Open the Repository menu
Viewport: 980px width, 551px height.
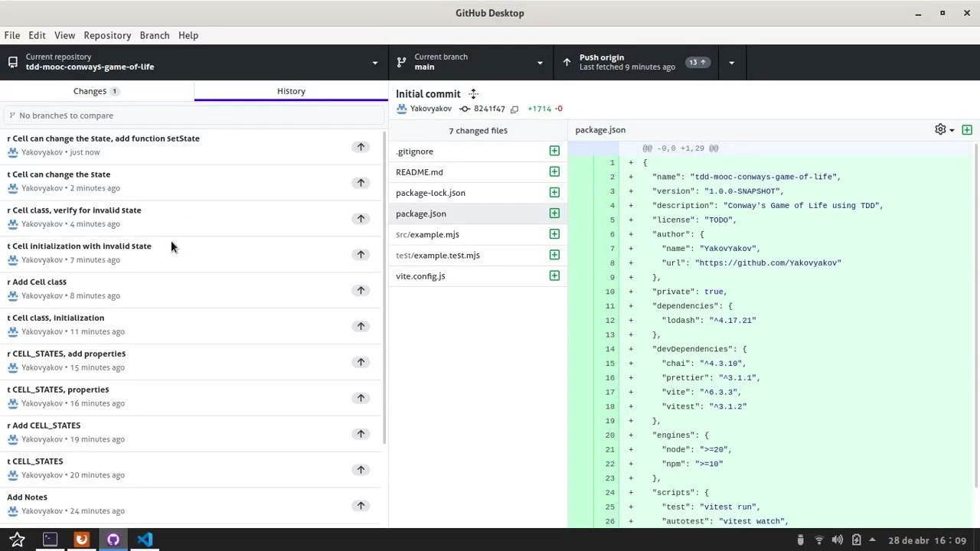tap(107, 35)
